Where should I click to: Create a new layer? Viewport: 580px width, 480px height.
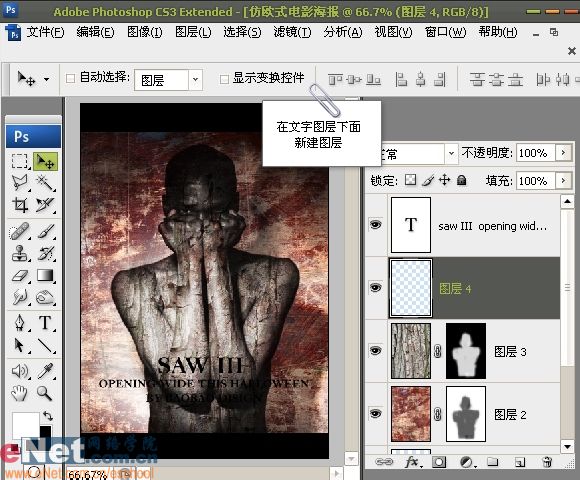[x=520, y=462]
